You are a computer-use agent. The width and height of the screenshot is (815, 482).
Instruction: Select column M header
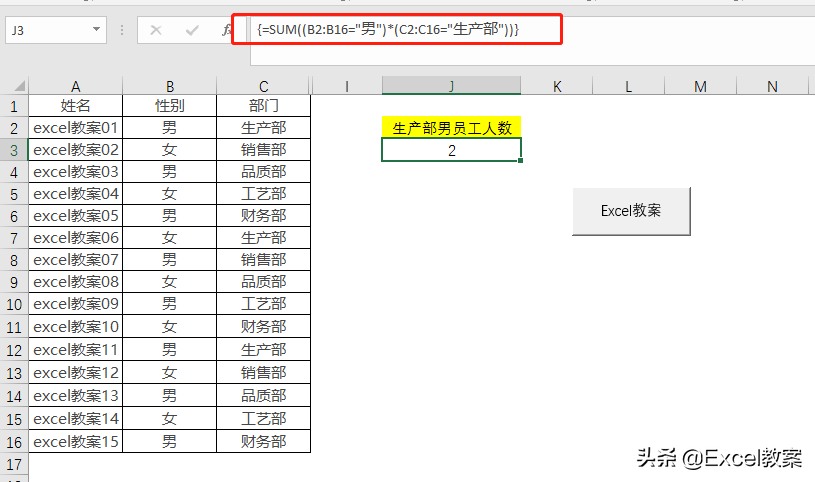(700, 86)
